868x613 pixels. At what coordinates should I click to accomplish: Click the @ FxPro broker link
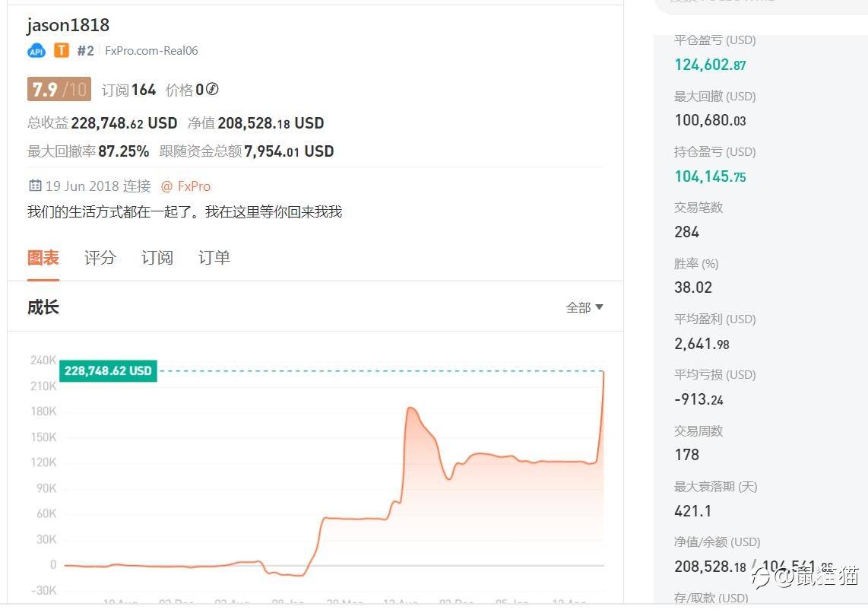(185, 186)
